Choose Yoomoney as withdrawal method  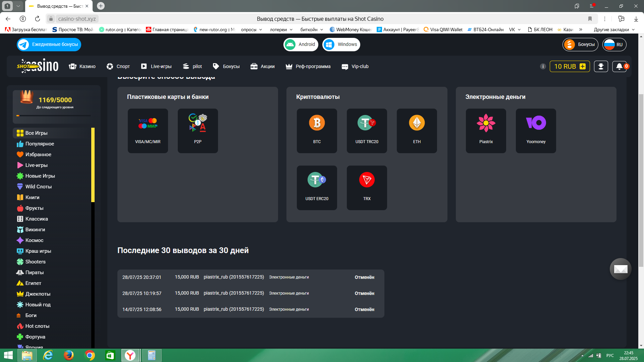536,131
